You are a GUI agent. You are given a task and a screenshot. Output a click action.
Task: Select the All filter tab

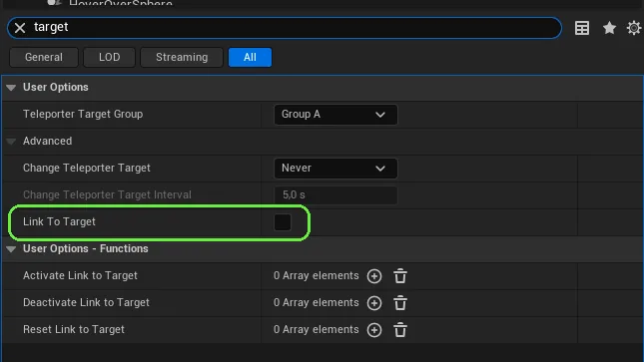[250, 57]
